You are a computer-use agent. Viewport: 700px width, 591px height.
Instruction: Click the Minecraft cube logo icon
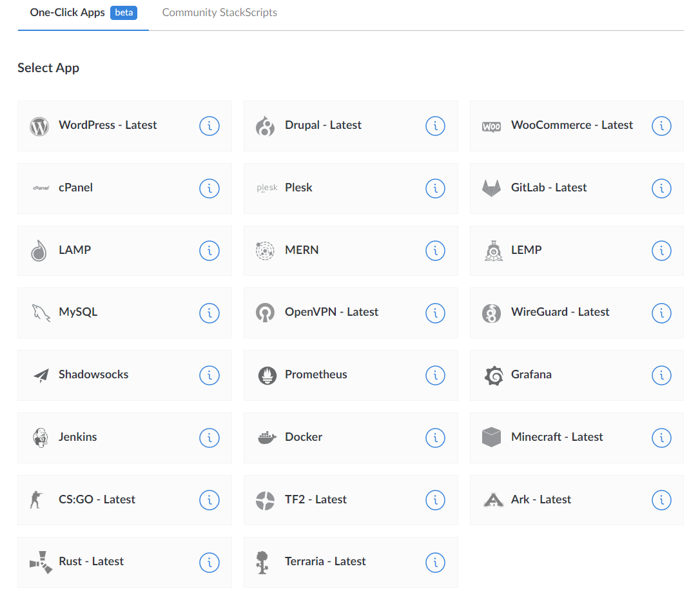(x=491, y=438)
